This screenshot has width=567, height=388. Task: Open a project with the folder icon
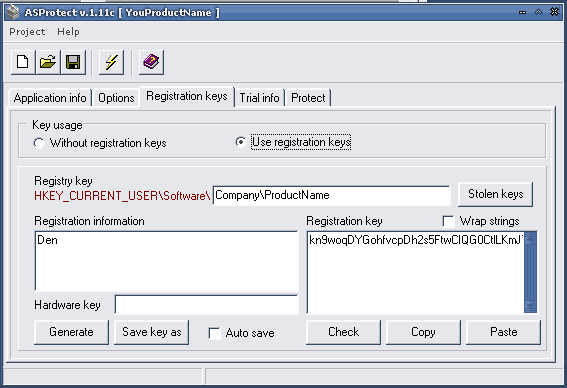[48, 62]
